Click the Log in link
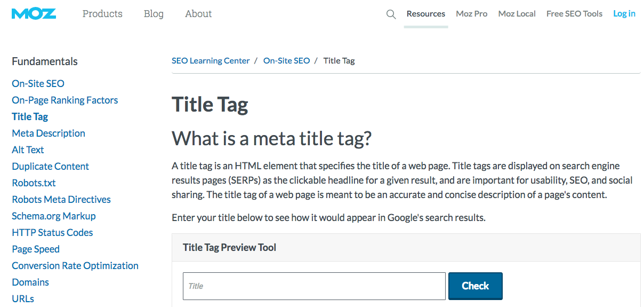The image size is (644, 307). coord(624,14)
